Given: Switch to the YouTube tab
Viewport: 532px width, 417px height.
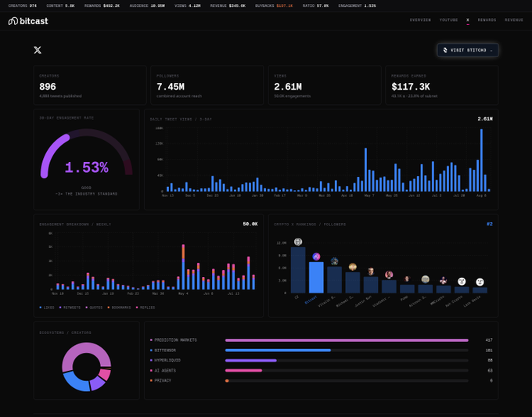Looking at the screenshot, I should pyautogui.click(x=448, y=20).
